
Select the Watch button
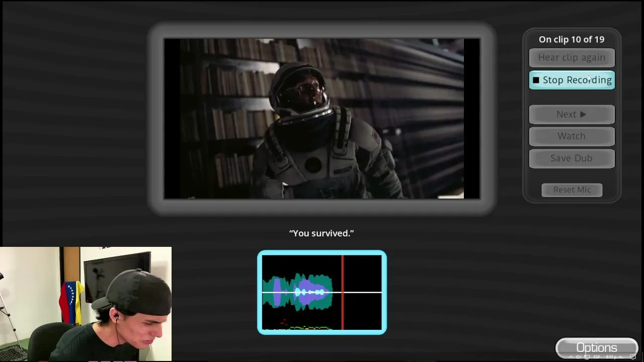click(x=572, y=136)
